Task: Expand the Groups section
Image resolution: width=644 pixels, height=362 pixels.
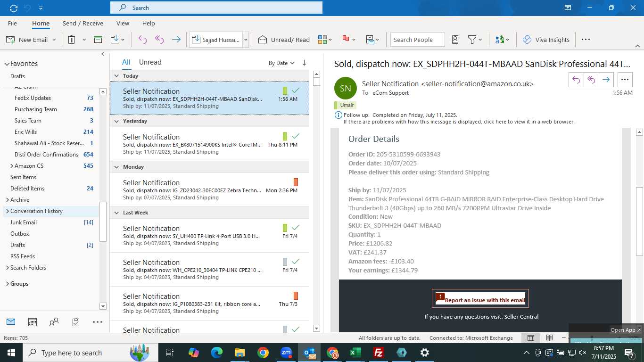Action: tap(7, 284)
